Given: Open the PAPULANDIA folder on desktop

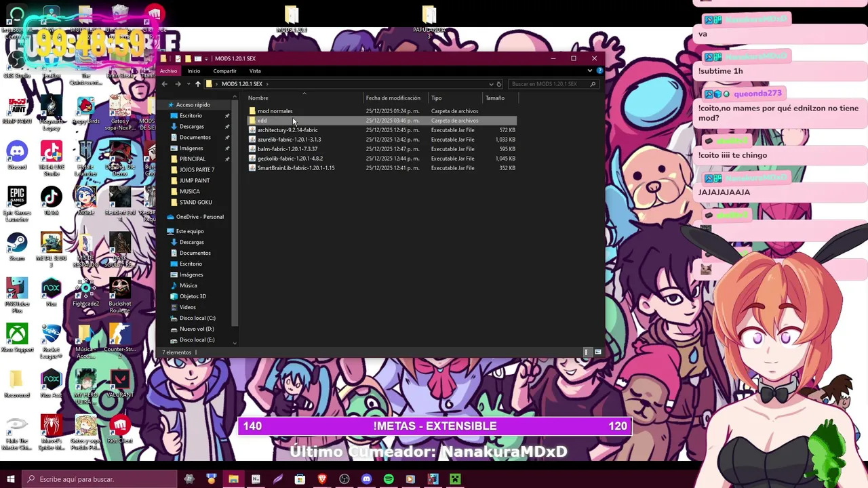Looking at the screenshot, I should pyautogui.click(x=429, y=20).
